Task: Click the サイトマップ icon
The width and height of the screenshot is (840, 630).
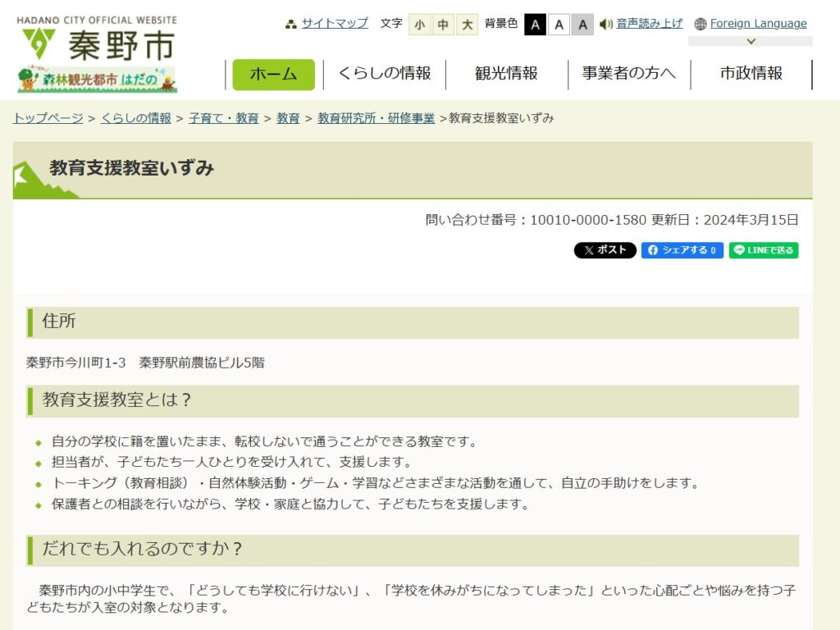Action: click(292, 23)
